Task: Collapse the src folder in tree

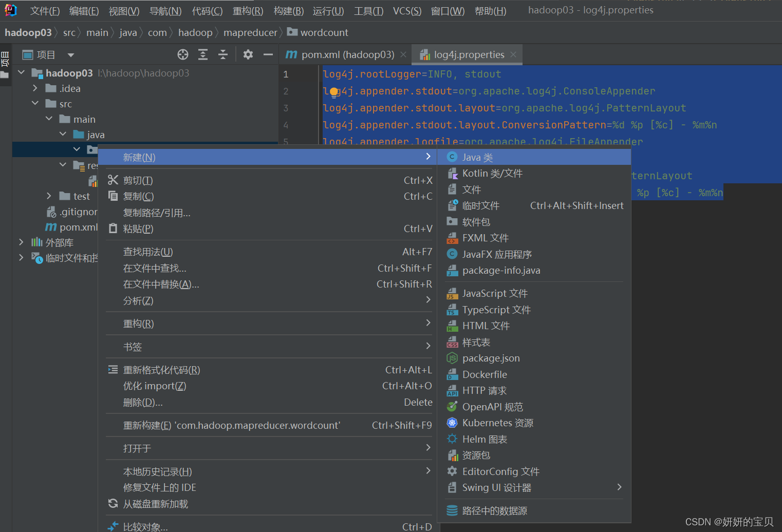Action: 35,103
